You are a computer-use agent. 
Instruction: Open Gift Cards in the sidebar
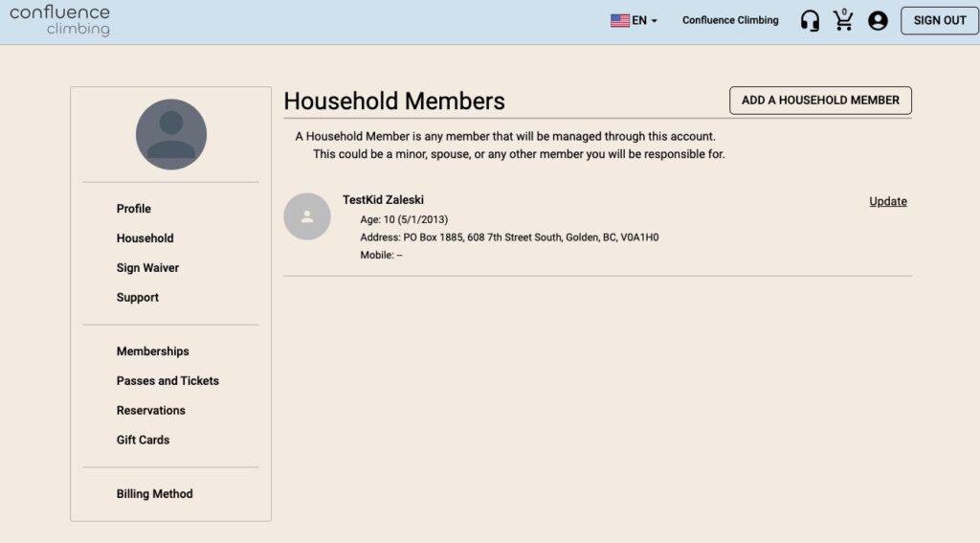tap(143, 440)
